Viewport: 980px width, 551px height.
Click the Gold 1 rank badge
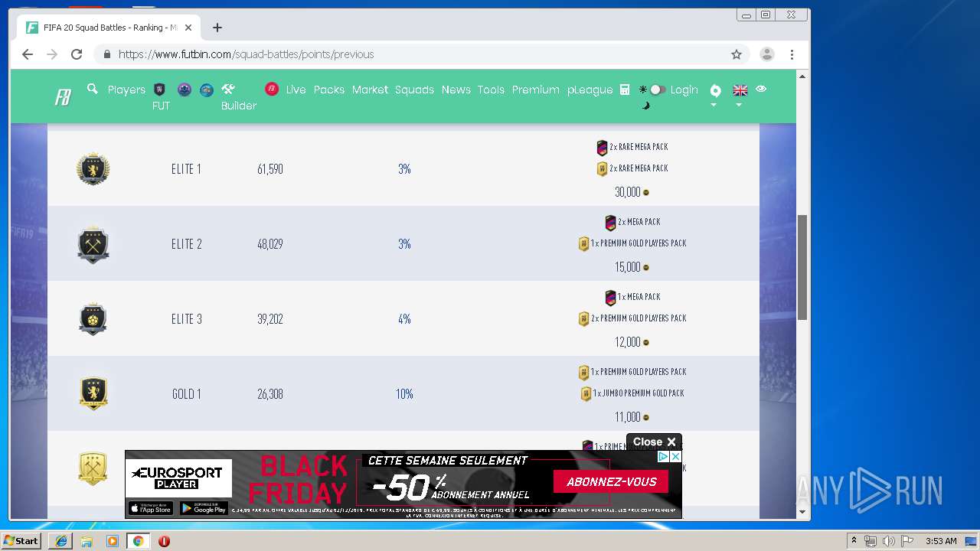[93, 393]
